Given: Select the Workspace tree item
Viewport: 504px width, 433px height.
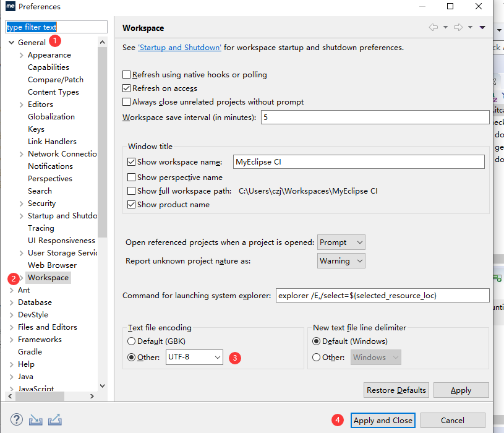Looking at the screenshot, I should pyautogui.click(x=48, y=278).
